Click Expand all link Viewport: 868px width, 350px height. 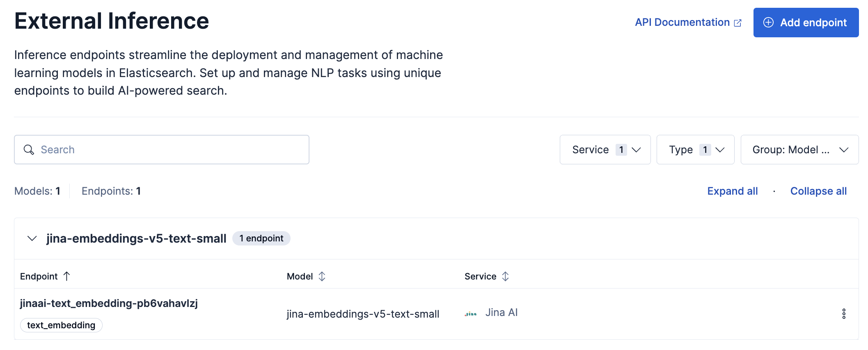pos(733,191)
